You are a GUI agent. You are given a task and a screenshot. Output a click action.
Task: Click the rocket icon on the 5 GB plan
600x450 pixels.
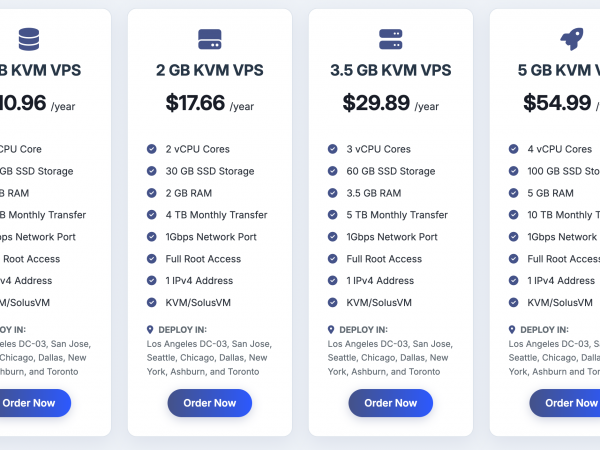coord(571,39)
